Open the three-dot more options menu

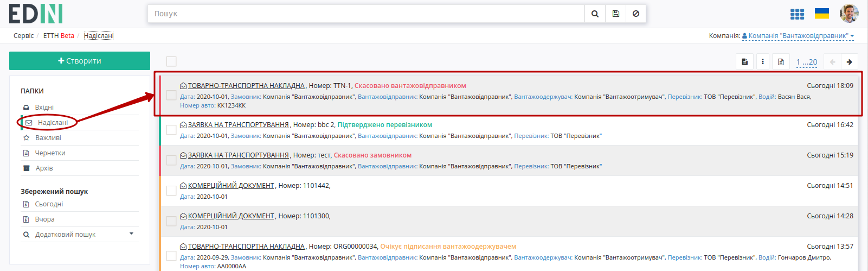coord(763,62)
